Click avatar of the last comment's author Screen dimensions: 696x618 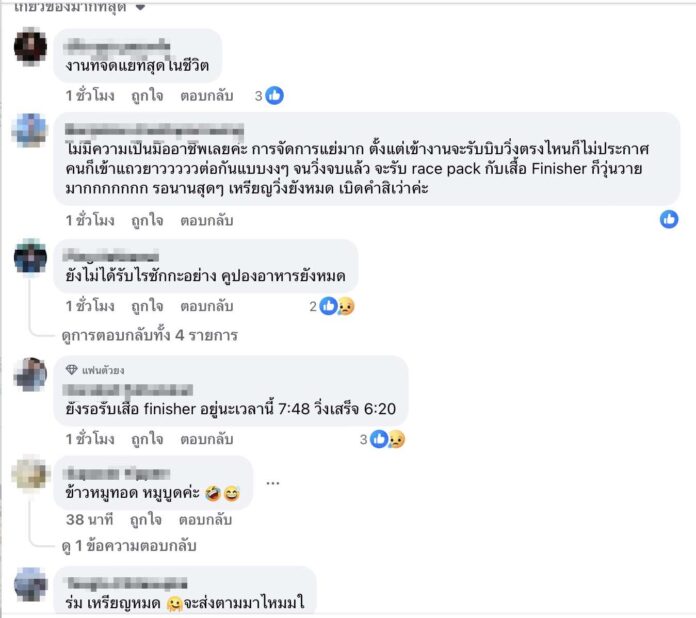point(31,584)
